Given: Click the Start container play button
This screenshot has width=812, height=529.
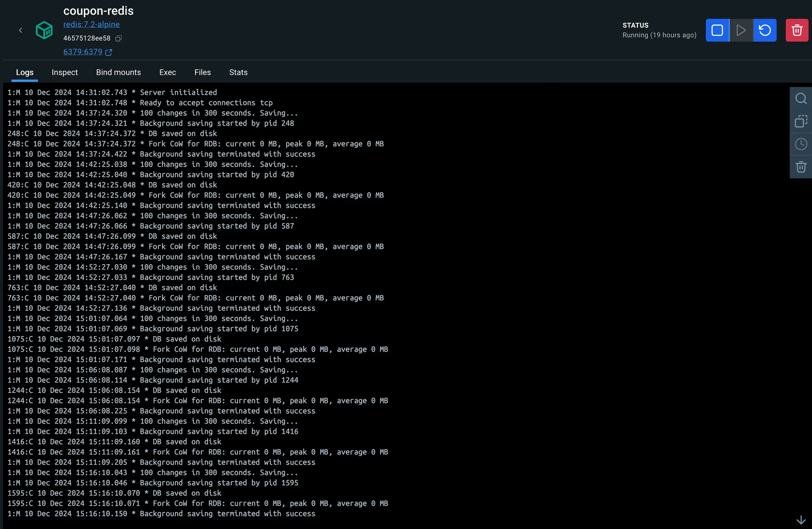Looking at the screenshot, I should coord(741,30).
